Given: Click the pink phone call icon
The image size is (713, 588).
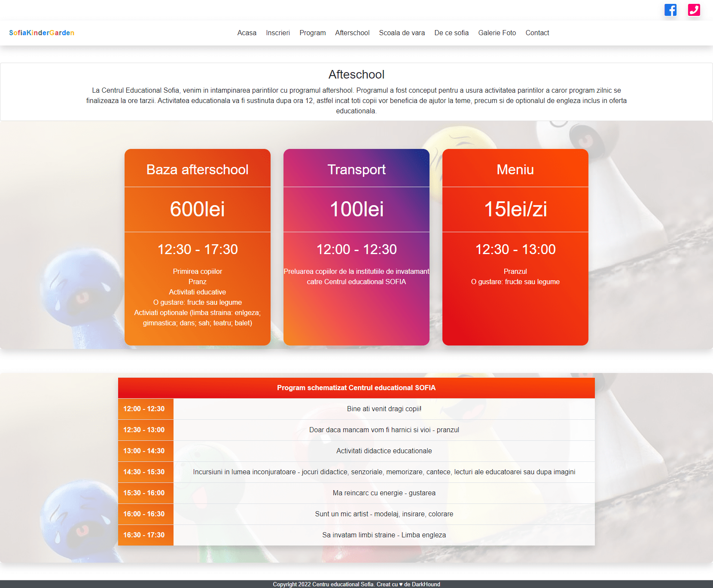Looking at the screenshot, I should pyautogui.click(x=694, y=10).
